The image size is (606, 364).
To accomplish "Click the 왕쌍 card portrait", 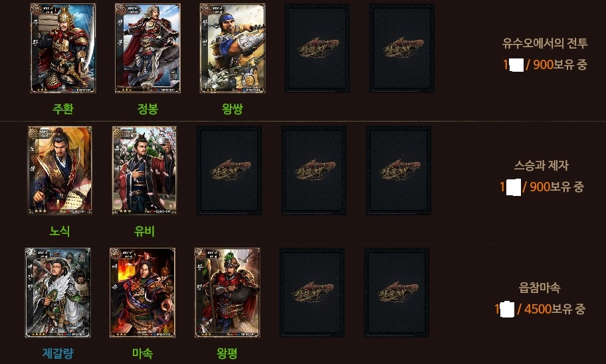I will [233, 48].
